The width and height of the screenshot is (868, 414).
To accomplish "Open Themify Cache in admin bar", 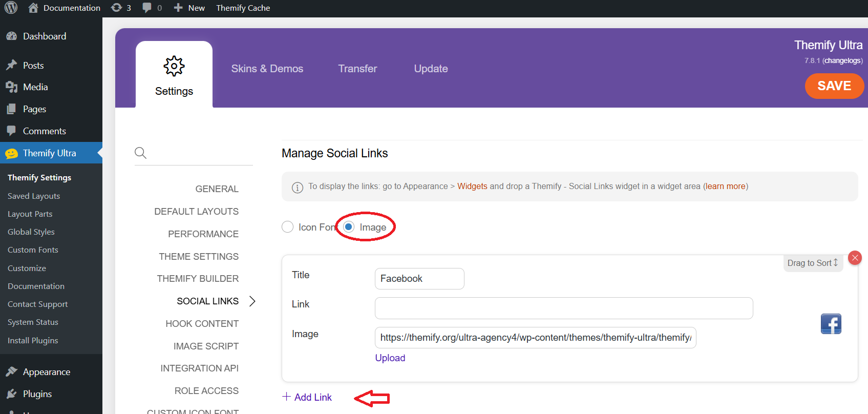I will pos(243,8).
